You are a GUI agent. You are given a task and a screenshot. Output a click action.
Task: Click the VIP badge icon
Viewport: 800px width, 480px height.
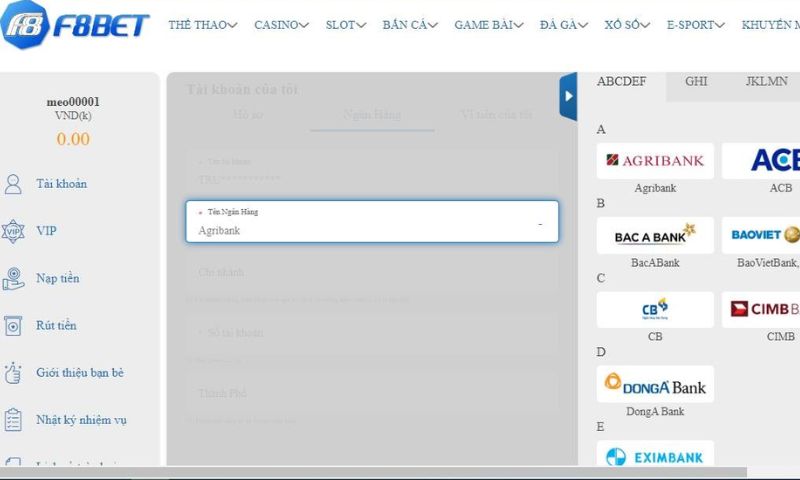click(13, 231)
